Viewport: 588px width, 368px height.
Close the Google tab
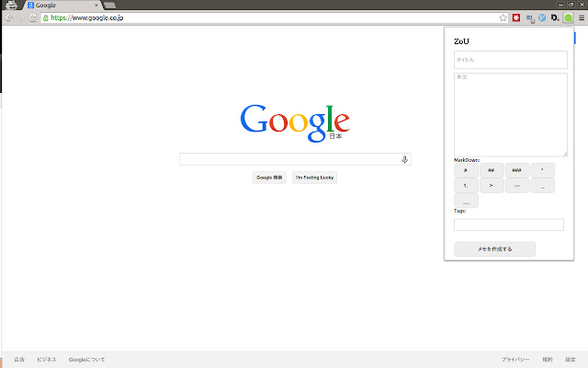pos(96,6)
